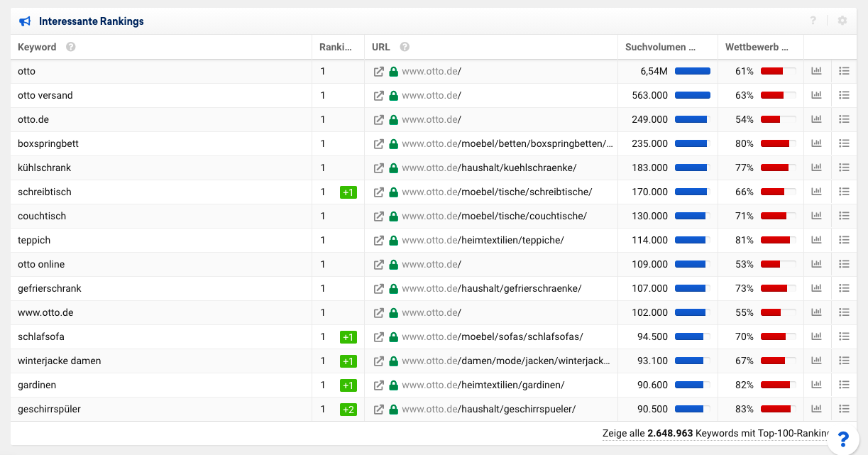Open the blue help chat bubble

tap(842, 439)
